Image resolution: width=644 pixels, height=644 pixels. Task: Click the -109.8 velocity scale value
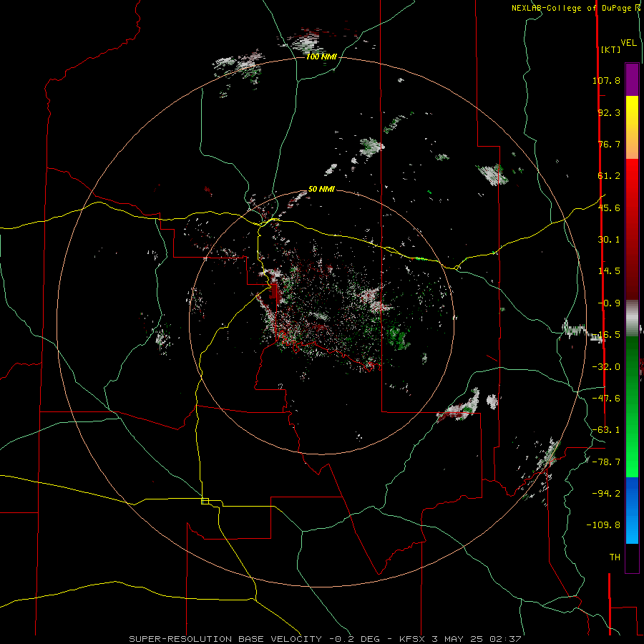603,525
